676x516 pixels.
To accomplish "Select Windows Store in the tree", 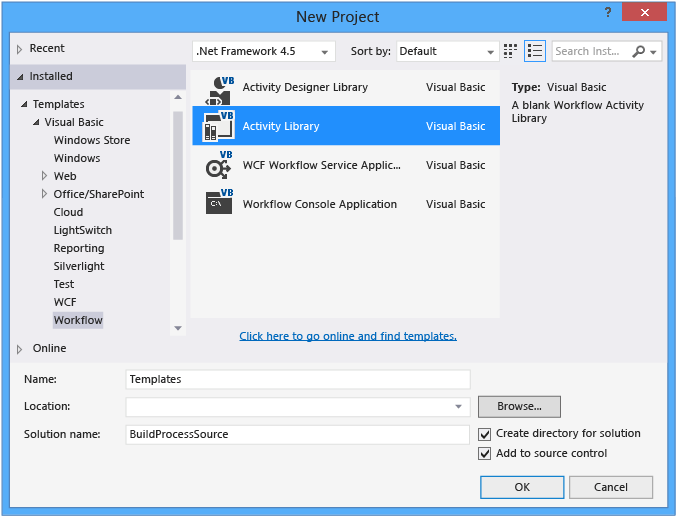I will pos(92,140).
